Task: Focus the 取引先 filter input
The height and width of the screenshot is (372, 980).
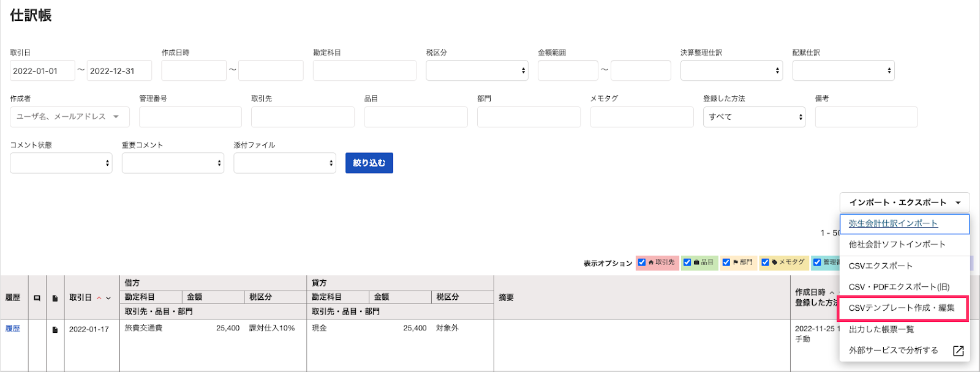Action: coord(303,117)
